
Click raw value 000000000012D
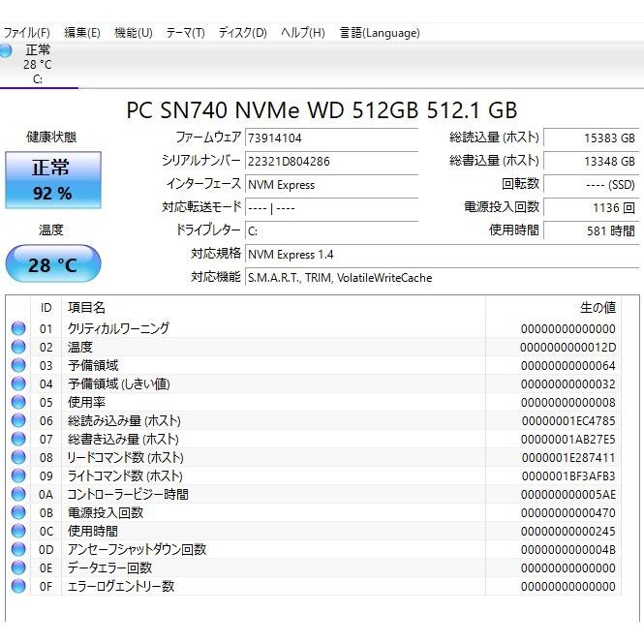(568, 348)
